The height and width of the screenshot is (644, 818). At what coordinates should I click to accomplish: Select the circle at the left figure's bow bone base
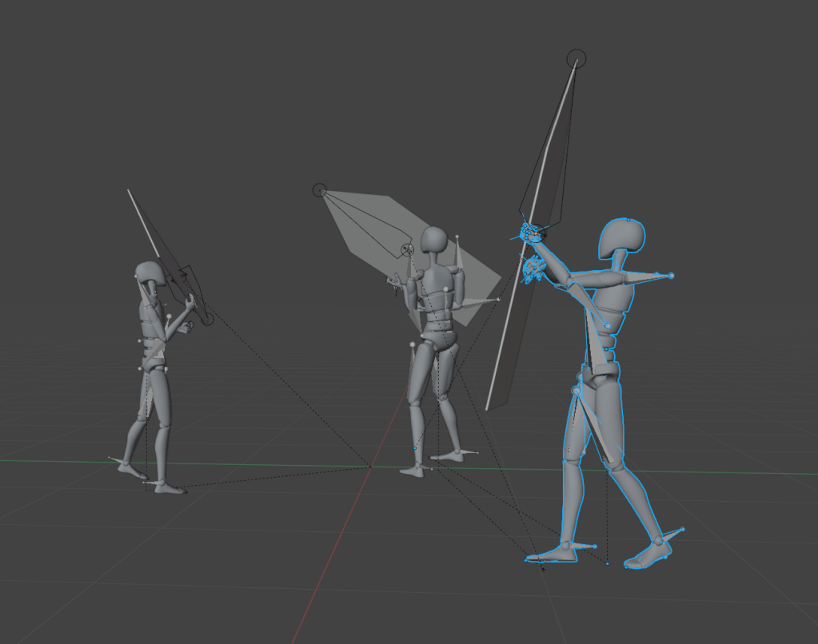(x=206, y=317)
